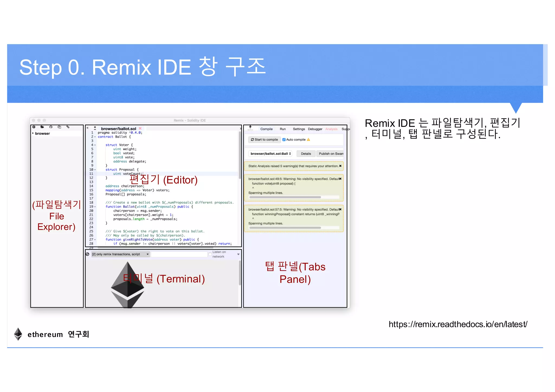This screenshot has width=555, height=392.
Task: Click code line 'bool voted;'
Action: click(124, 153)
